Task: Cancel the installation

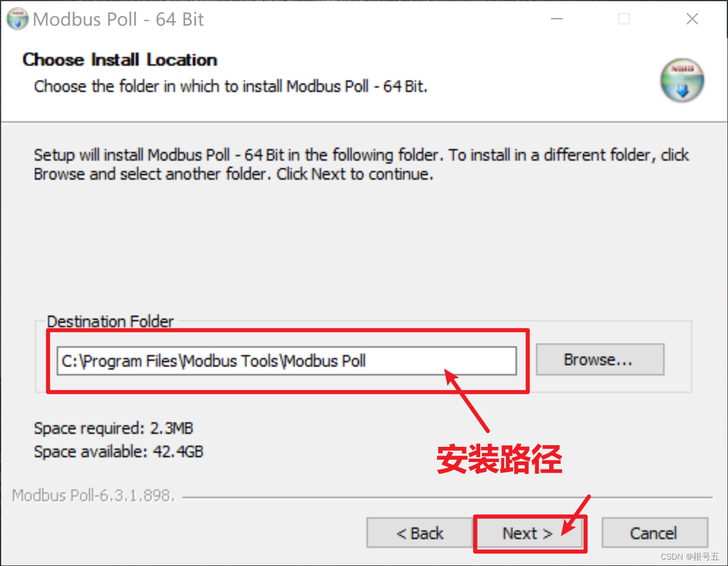Action: click(654, 533)
